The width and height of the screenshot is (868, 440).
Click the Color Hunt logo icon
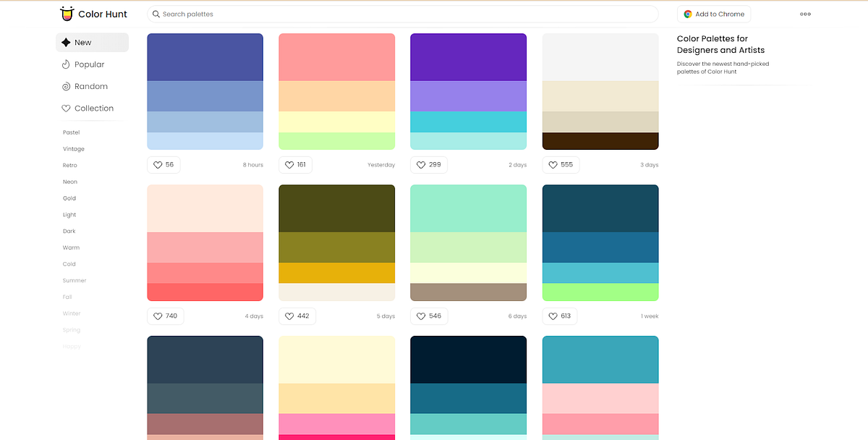tap(66, 13)
